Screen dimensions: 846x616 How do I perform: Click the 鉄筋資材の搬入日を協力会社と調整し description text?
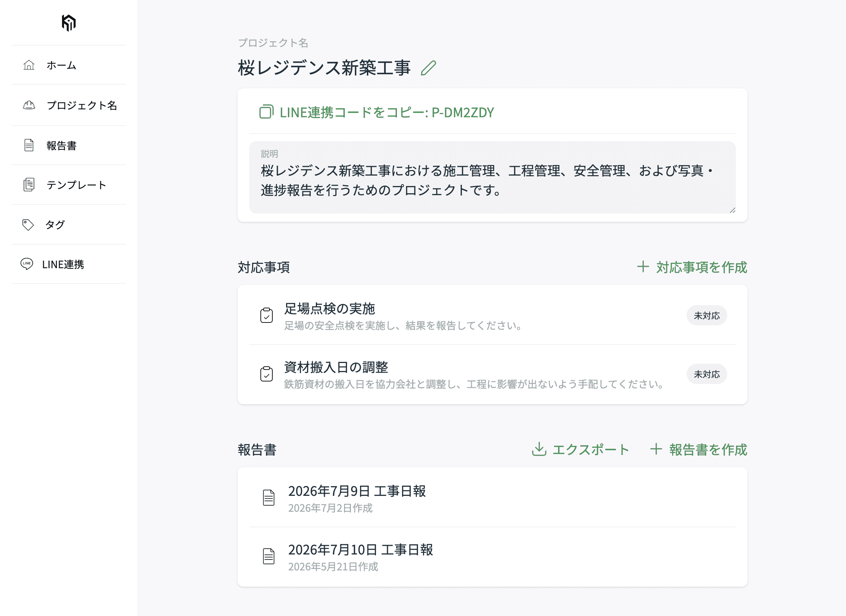tap(474, 384)
